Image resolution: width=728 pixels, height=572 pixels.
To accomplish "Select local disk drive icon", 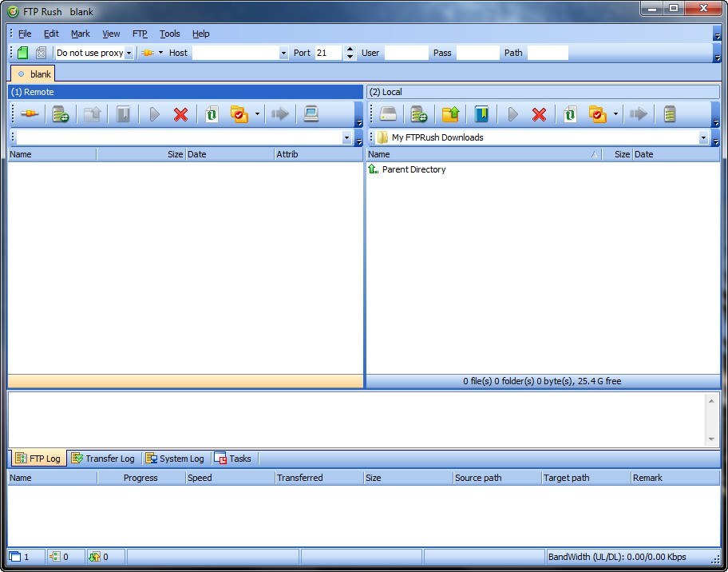I will tap(388, 114).
